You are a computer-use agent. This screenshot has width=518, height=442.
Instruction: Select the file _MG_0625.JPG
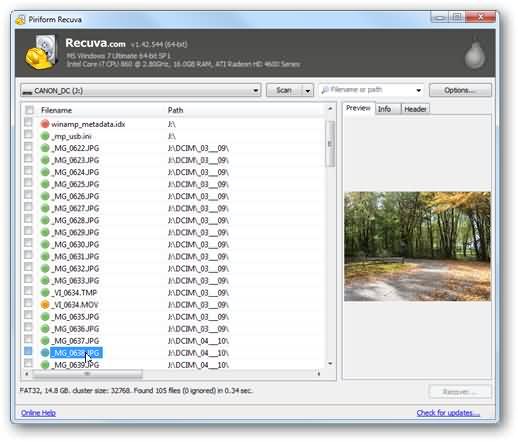pyautogui.click(x=77, y=184)
